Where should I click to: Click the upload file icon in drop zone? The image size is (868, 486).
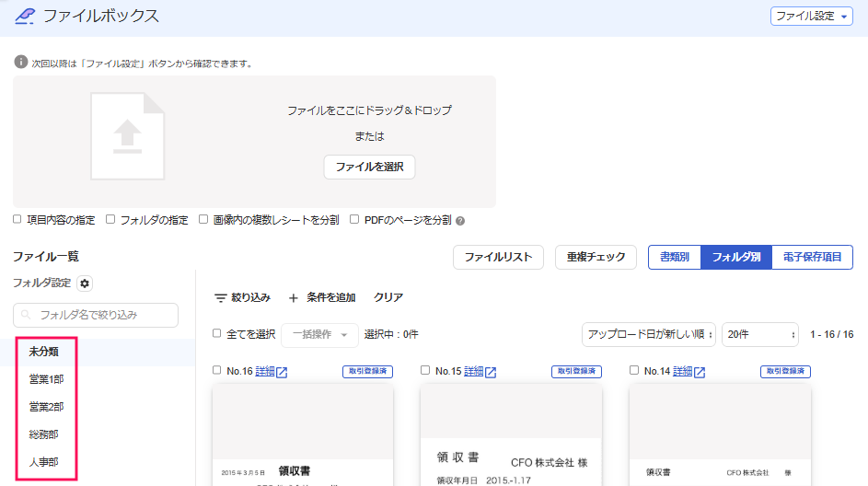(x=127, y=136)
